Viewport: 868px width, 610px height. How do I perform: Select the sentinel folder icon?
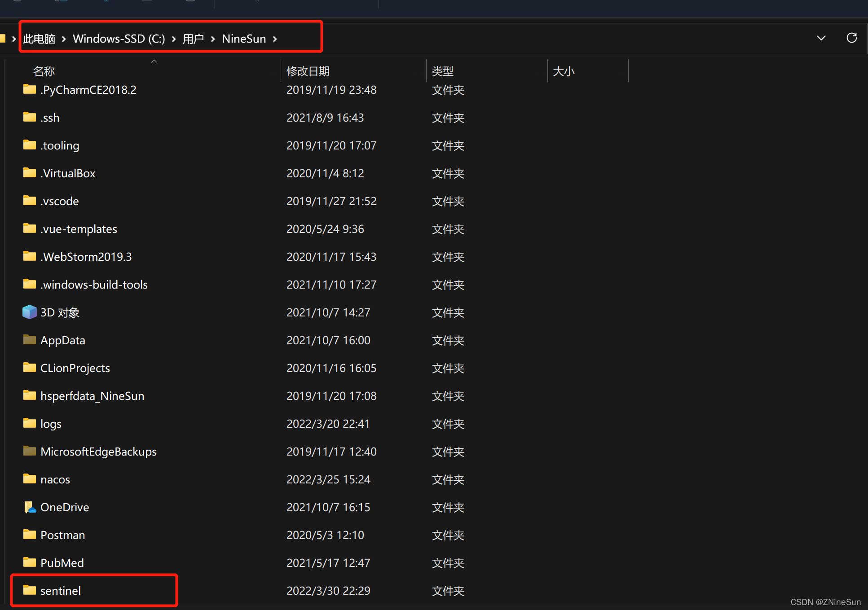tap(30, 590)
